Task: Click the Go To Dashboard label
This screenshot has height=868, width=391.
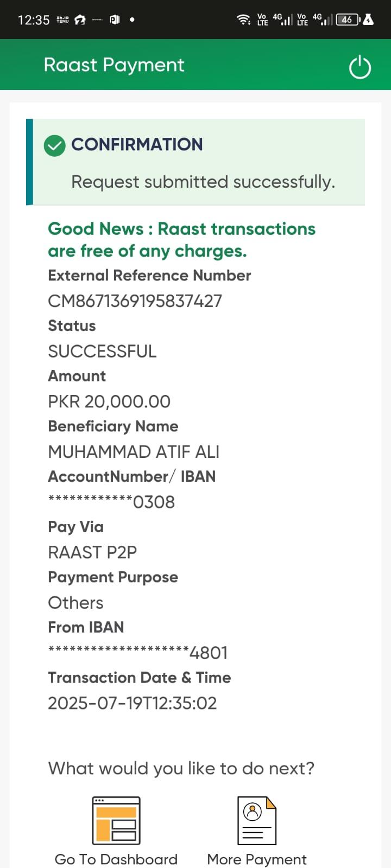Action: [x=116, y=859]
